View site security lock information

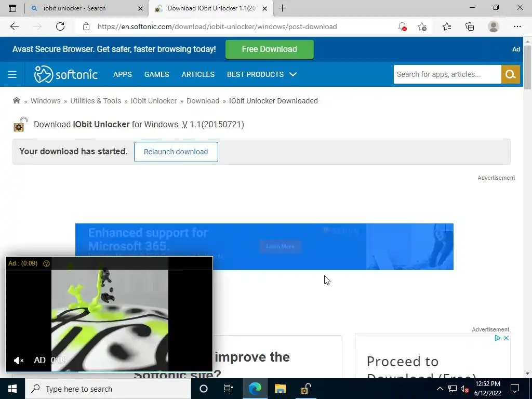coord(86,26)
